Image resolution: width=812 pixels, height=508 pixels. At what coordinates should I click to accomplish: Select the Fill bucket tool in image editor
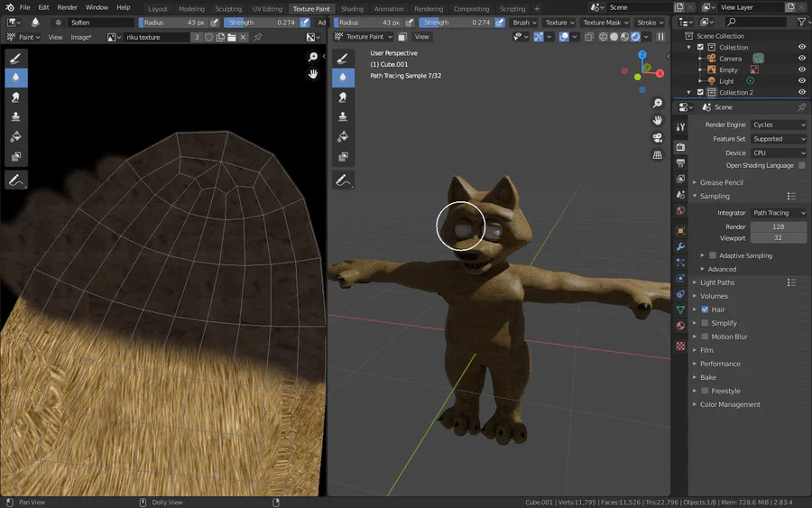click(x=15, y=136)
